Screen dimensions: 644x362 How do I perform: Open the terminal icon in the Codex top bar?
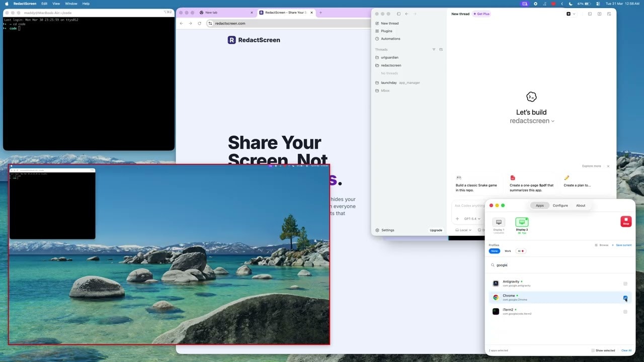tap(590, 14)
